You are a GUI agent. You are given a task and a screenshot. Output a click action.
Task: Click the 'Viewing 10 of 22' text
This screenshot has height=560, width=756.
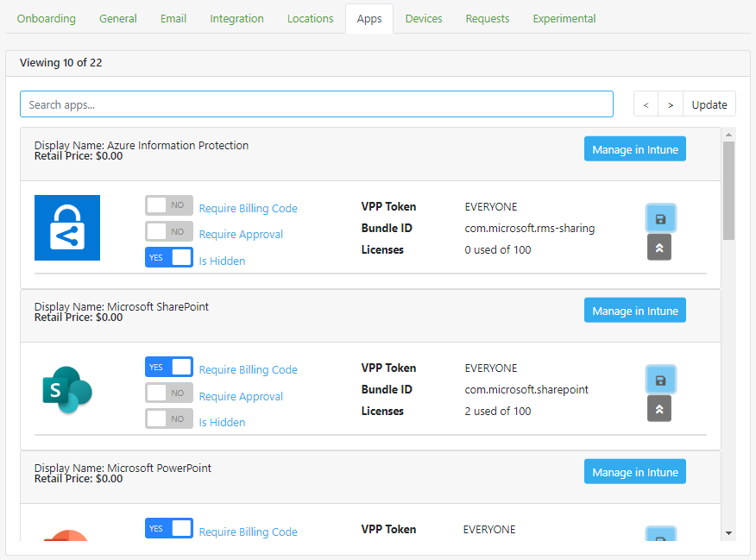(60, 63)
